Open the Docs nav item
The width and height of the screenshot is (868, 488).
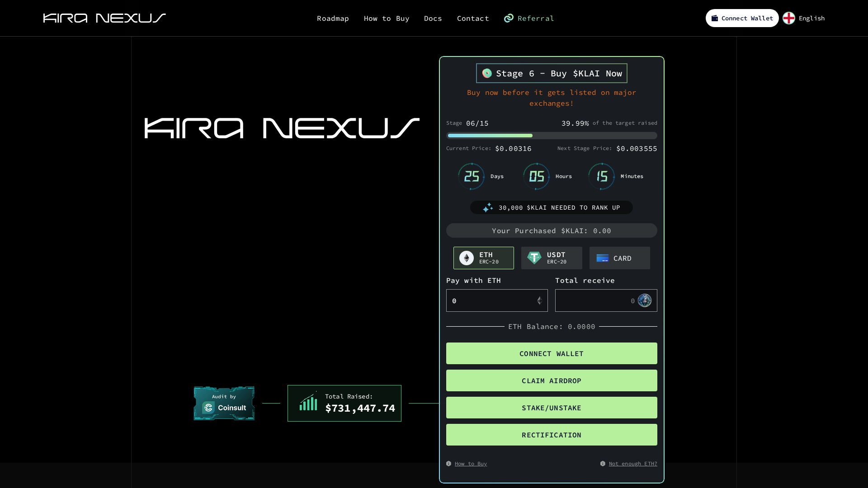point(433,19)
